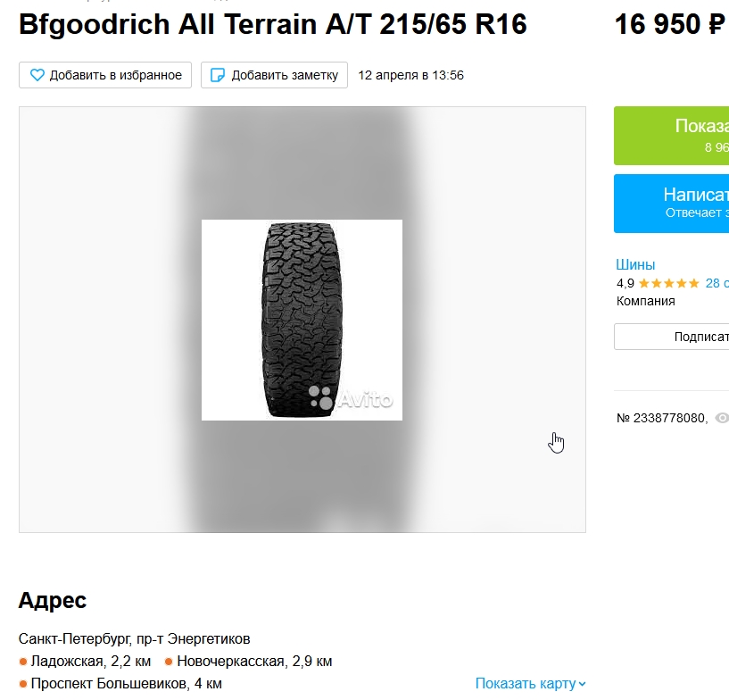Click the star rating icons
Screen dimensions: 729x700
668,283
